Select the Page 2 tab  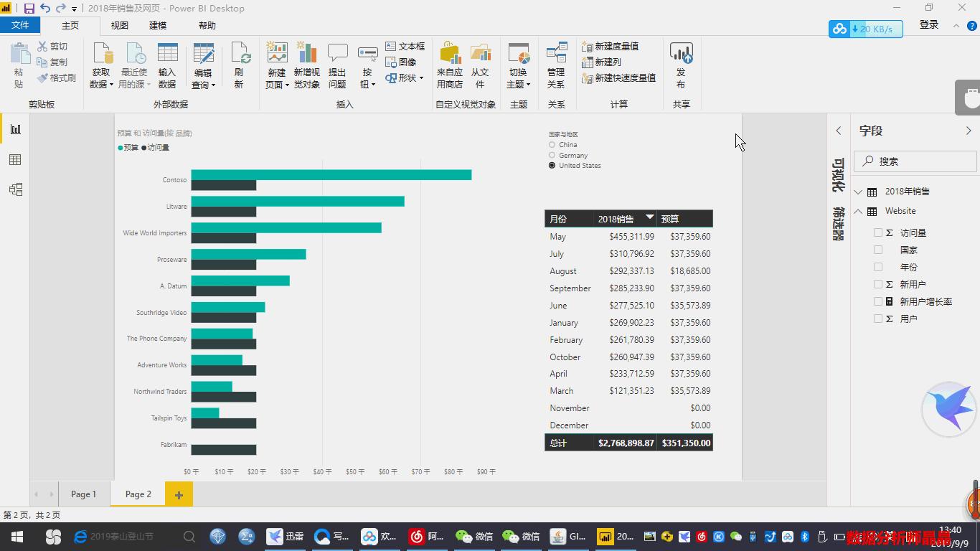click(x=138, y=494)
